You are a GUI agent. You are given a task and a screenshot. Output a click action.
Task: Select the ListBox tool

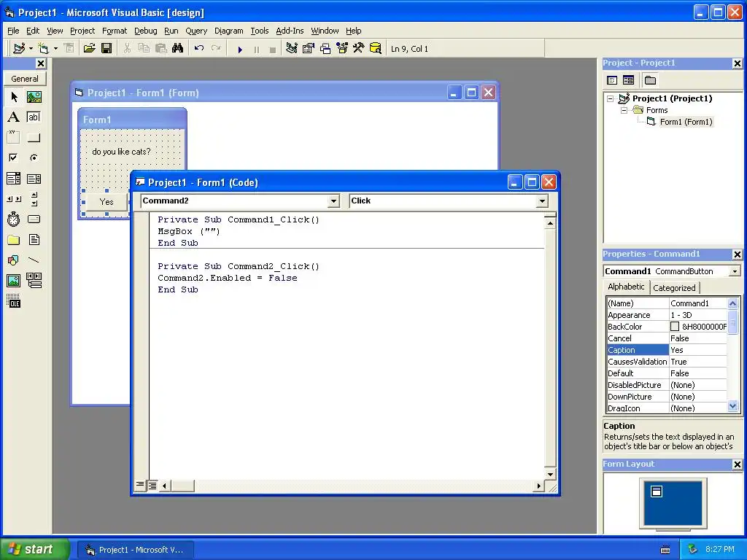[34, 179]
